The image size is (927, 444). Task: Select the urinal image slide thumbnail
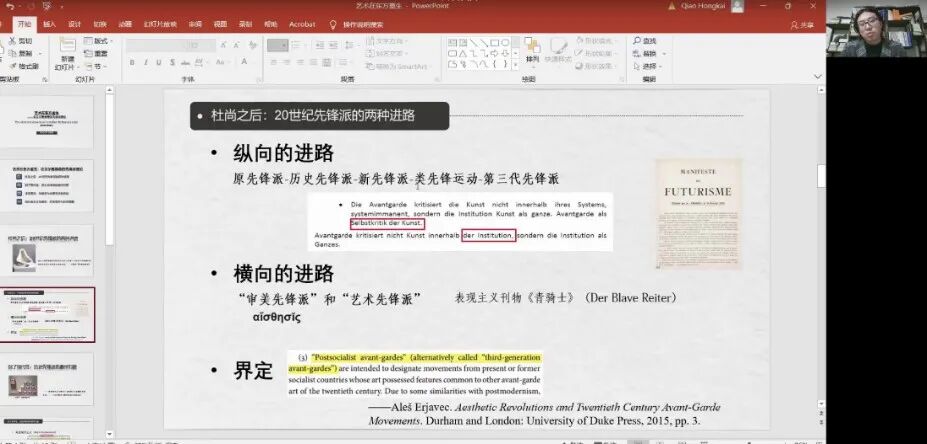click(x=47, y=251)
